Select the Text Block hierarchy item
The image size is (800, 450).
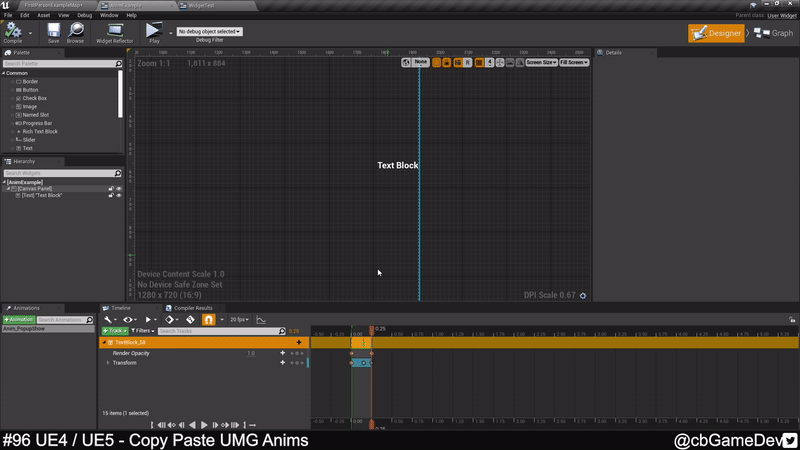point(41,195)
